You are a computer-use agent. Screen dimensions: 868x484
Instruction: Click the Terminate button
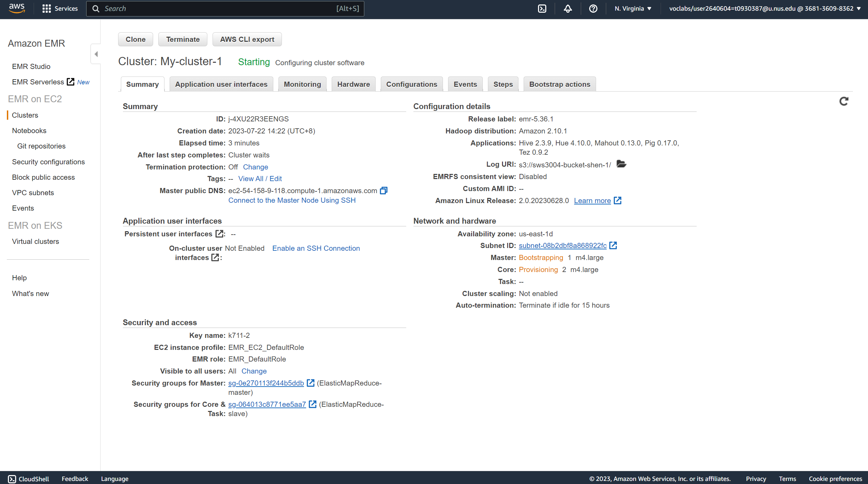point(183,39)
